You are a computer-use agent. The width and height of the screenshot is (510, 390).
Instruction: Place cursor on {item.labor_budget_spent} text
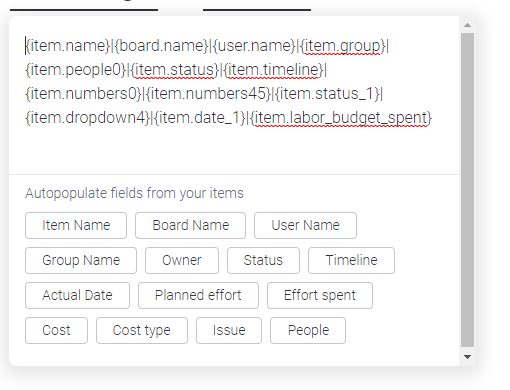(340, 118)
